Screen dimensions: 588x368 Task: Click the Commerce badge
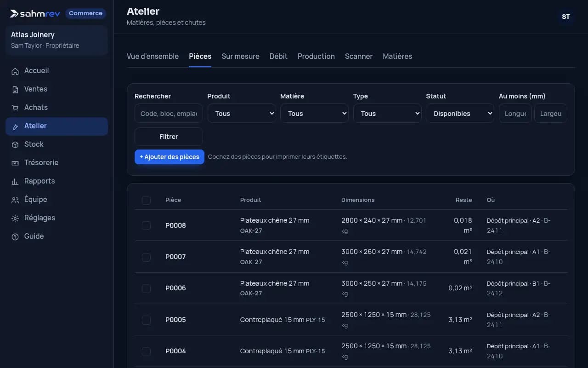85,13
